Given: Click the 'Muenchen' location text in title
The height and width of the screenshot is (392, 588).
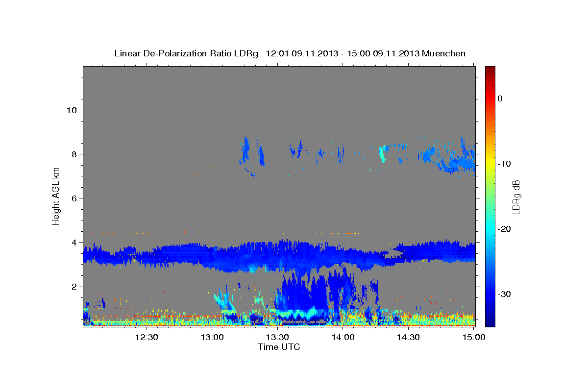Looking at the screenshot, I should click(x=444, y=53).
